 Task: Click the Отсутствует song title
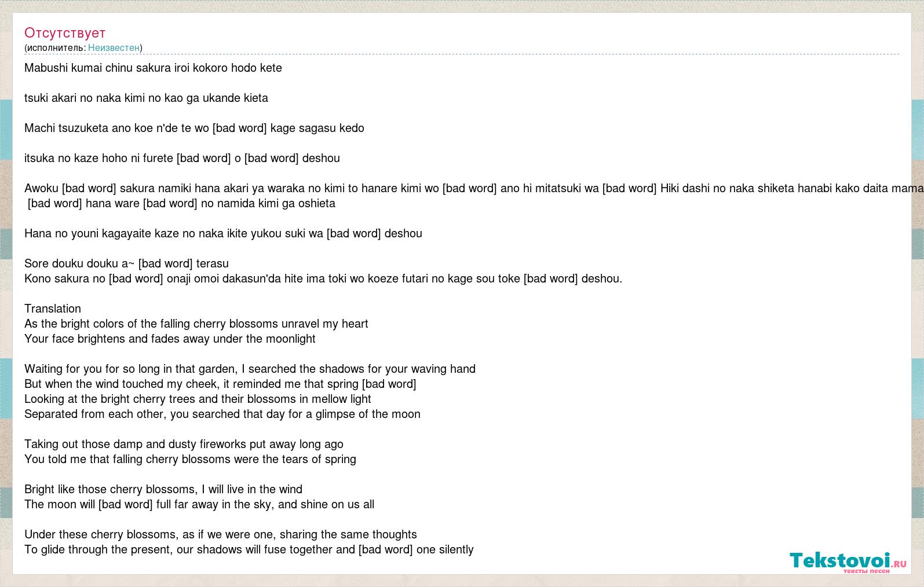pyautogui.click(x=65, y=32)
